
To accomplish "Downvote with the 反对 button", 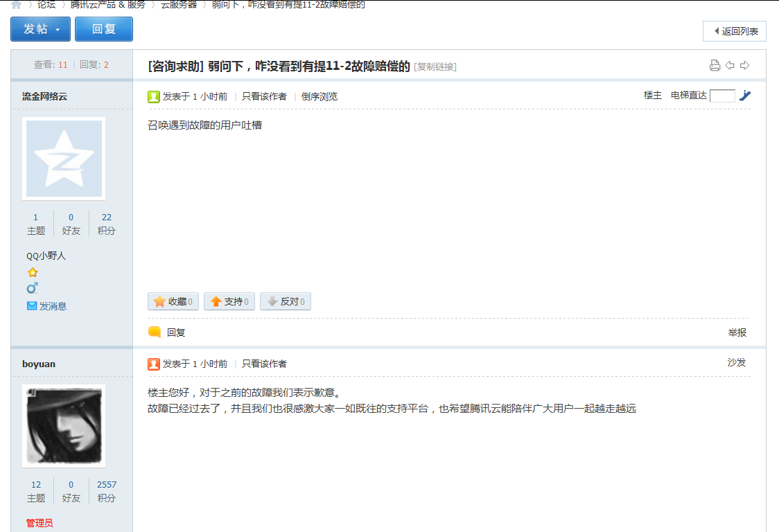I will click(x=285, y=301).
